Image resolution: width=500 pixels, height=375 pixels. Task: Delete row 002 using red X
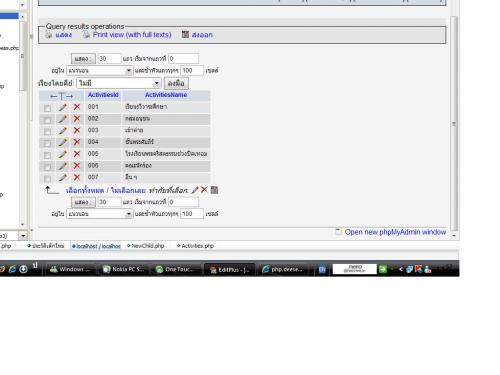coord(77,119)
